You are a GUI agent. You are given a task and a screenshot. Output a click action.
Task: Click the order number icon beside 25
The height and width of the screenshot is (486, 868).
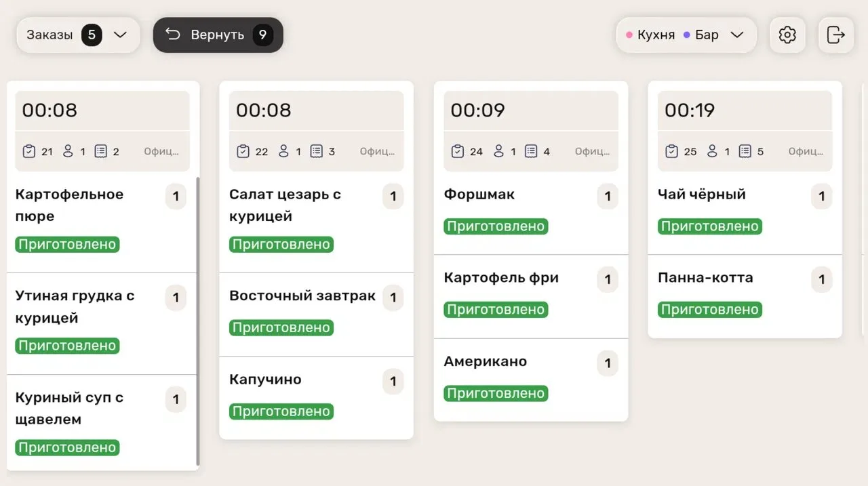coord(672,151)
